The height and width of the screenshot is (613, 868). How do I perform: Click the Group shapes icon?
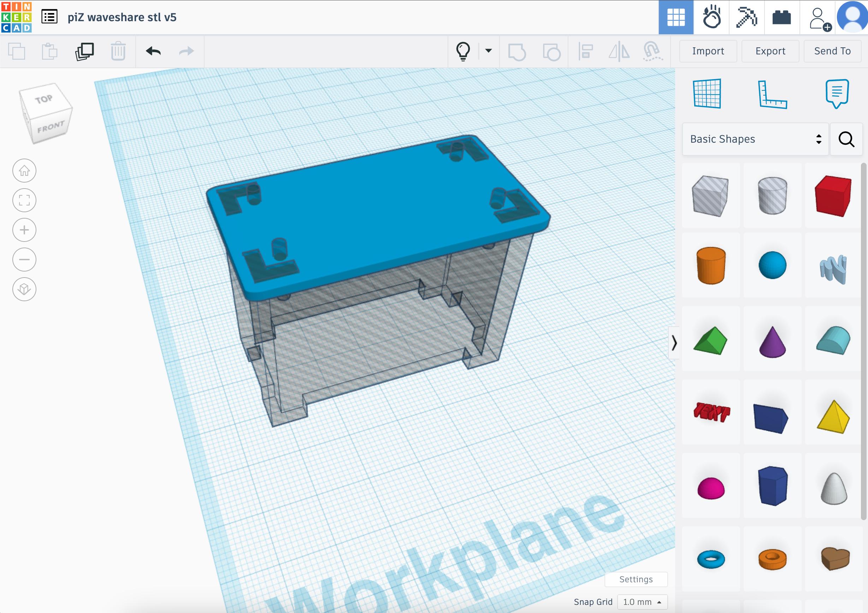[517, 52]
